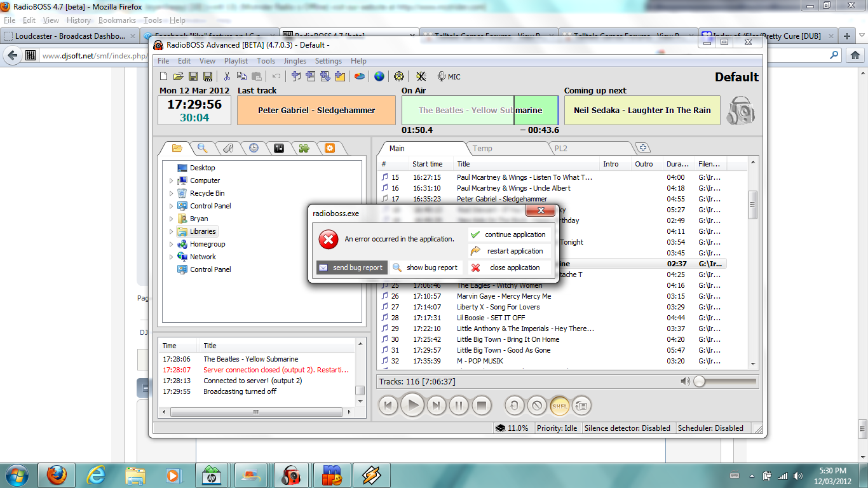The width and height of the screenshot is (868, 488).
Task: Open the mixer sliders panel tab
Action: coord(278,148)
